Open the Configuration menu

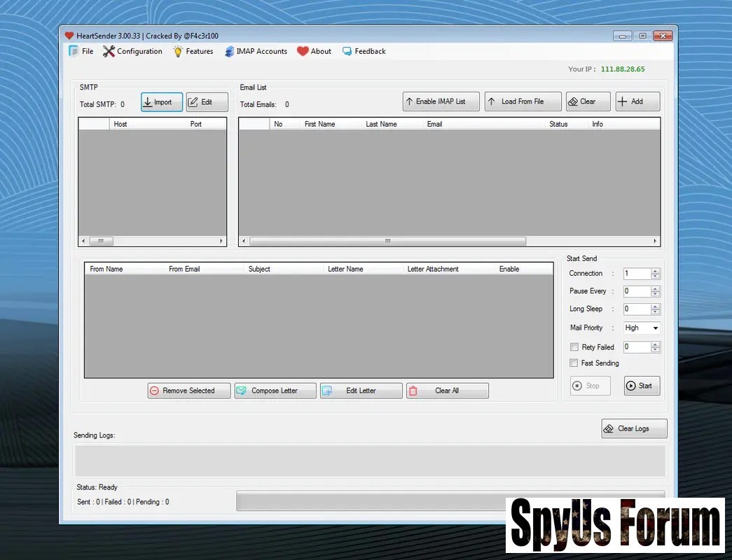click(132, 51)
